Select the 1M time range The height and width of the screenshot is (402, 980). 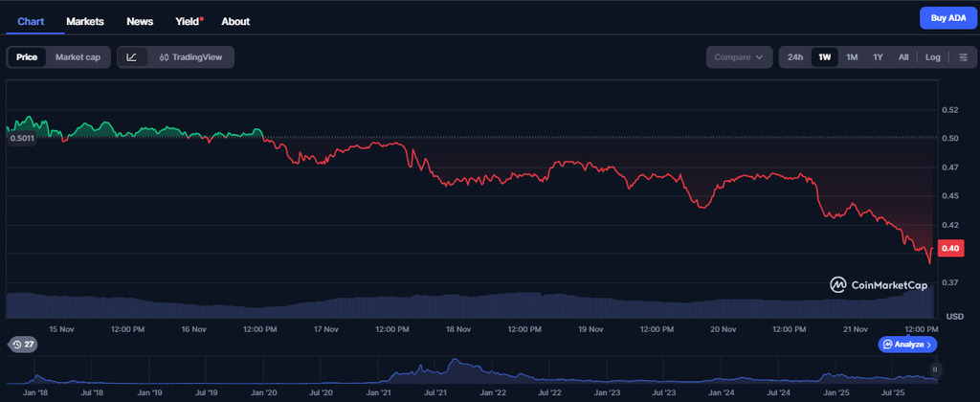pos(851,57)
